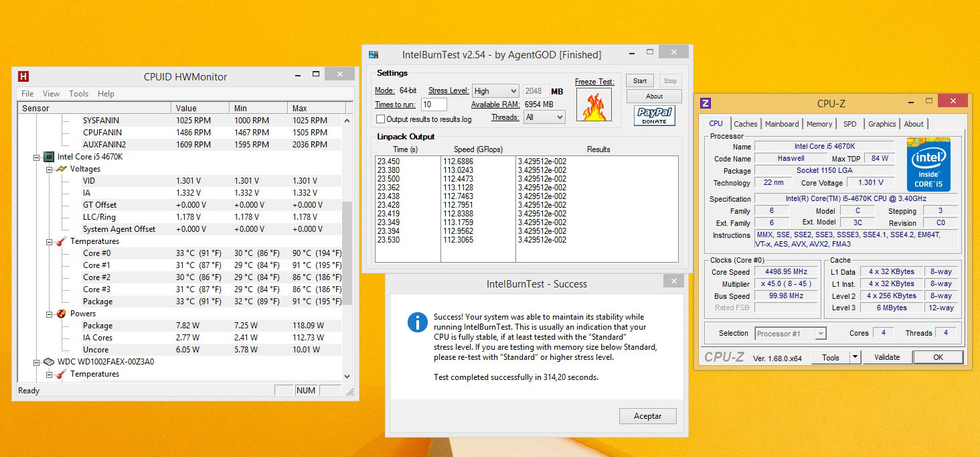Click the Intel Core i5 logo in CPU-Z
This screenshot has width=980, height=457.
tap(928, 164)
